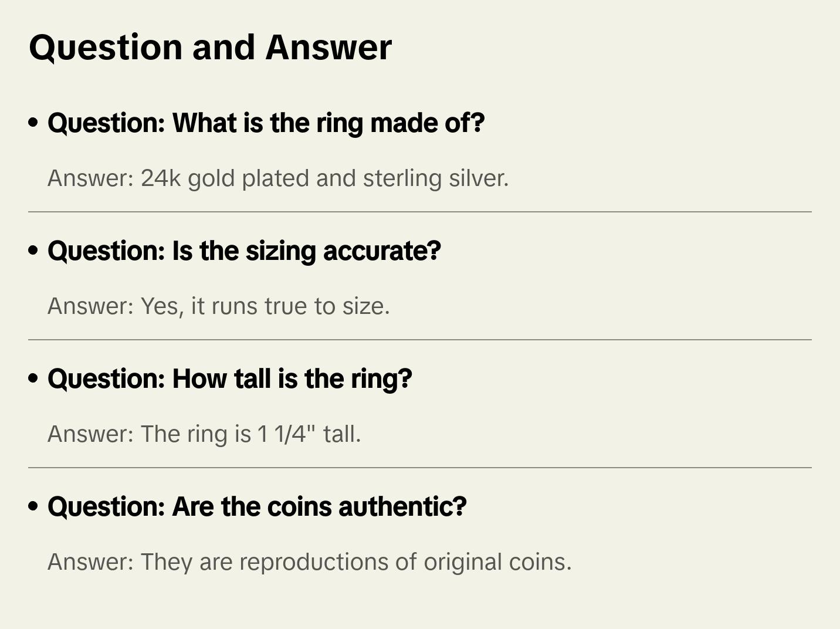Click bullet beside 'What is the ring made of?'
The image size is (840, 629).
coord(33,123)
